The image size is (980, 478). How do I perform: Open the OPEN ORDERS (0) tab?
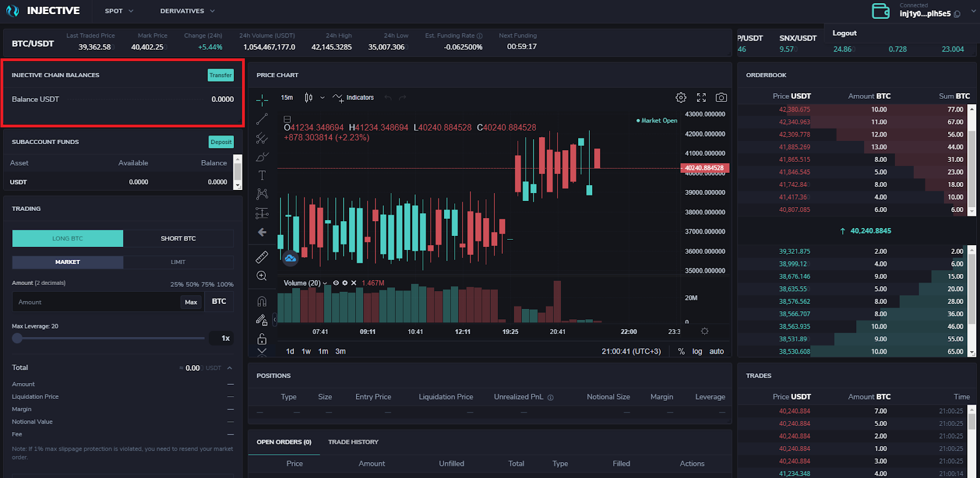[284, 442]
